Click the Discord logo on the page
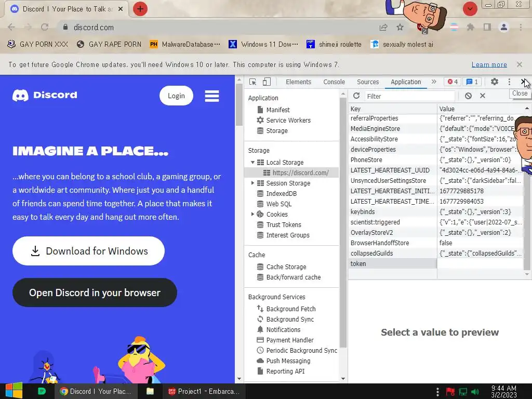 [45, 96]
